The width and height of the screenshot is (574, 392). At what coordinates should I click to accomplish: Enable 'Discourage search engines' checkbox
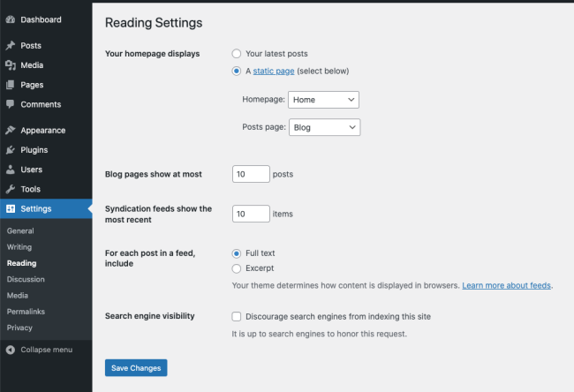[237, 316]
